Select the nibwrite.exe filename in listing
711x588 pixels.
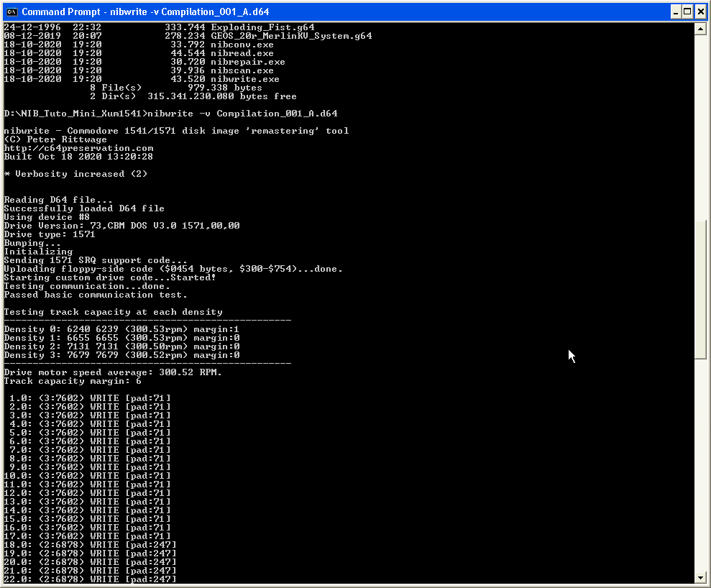(245, 79)
